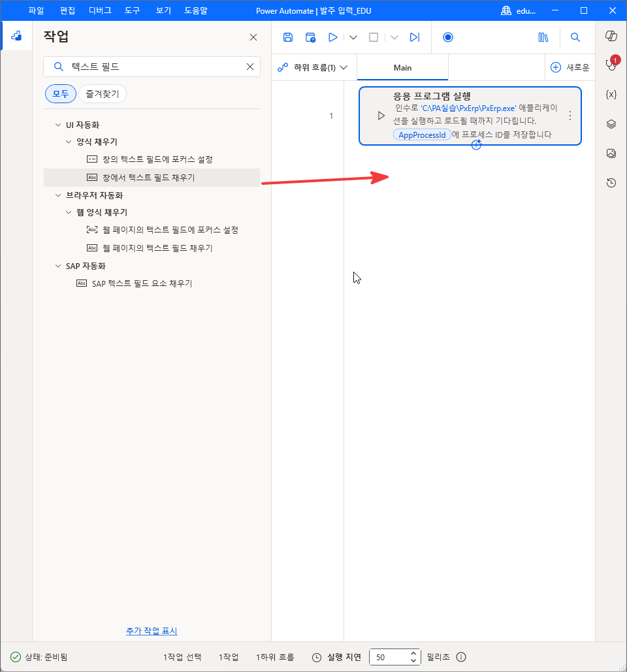Viewport: 627px width, 672px height.
Task: Select 웹 페이지의 텍스트 필드에 포커스 설정 action
Action: (152, 230)
